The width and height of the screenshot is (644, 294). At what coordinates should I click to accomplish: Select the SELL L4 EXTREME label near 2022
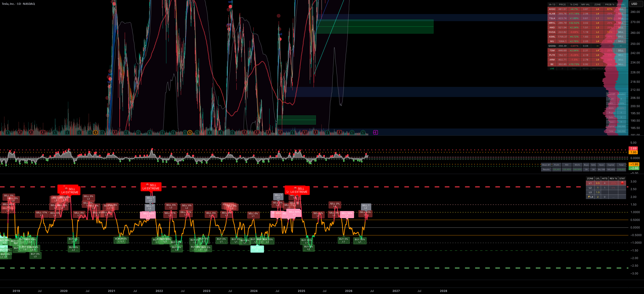pyautogui.click(x=151, y=187)
